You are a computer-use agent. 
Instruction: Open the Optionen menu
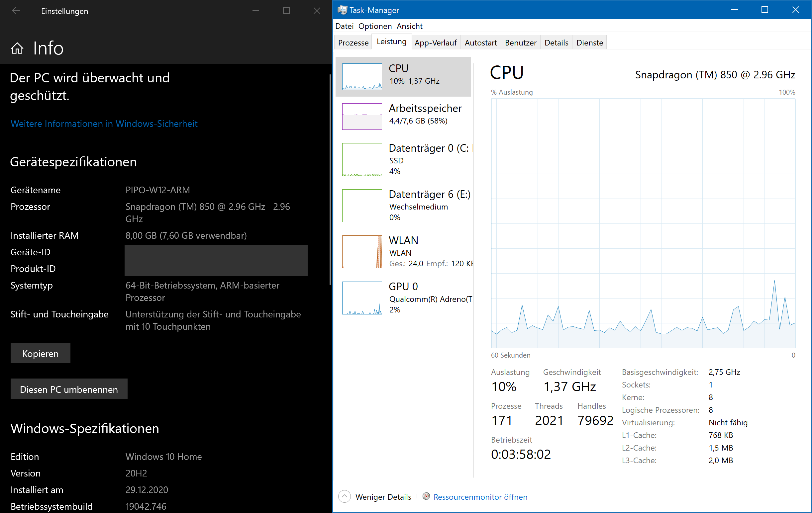[x=375, y=26]
